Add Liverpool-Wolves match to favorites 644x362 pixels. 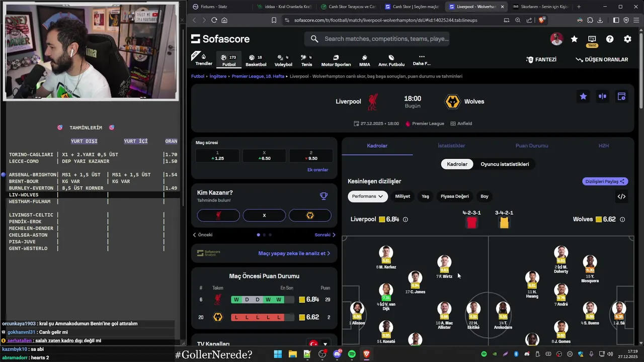pos(583,96)
